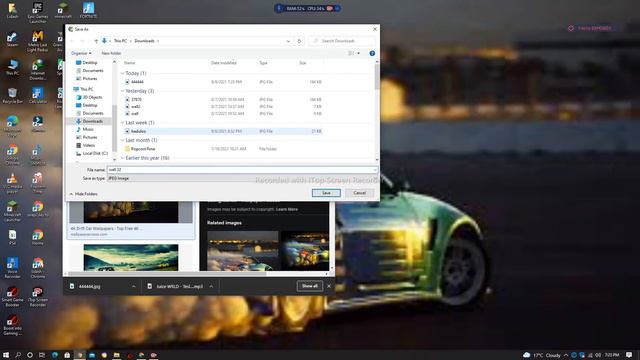Open the Steam desktop icon

[x=12, y=40]
